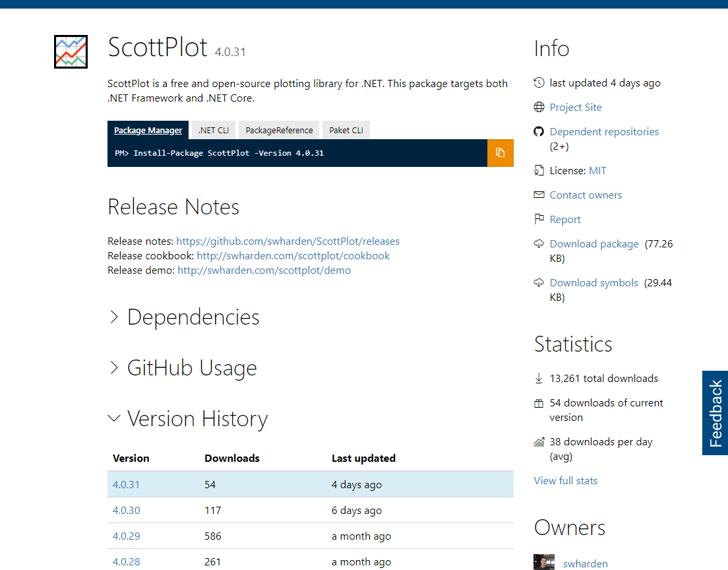Click the '13,261 total downloads' text
Viewport: 728px width, 570px height.
click(603, 379)
